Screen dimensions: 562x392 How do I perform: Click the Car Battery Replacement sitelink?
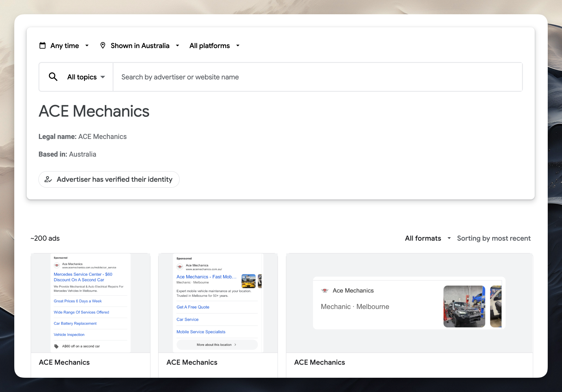[x=75, y=323]
